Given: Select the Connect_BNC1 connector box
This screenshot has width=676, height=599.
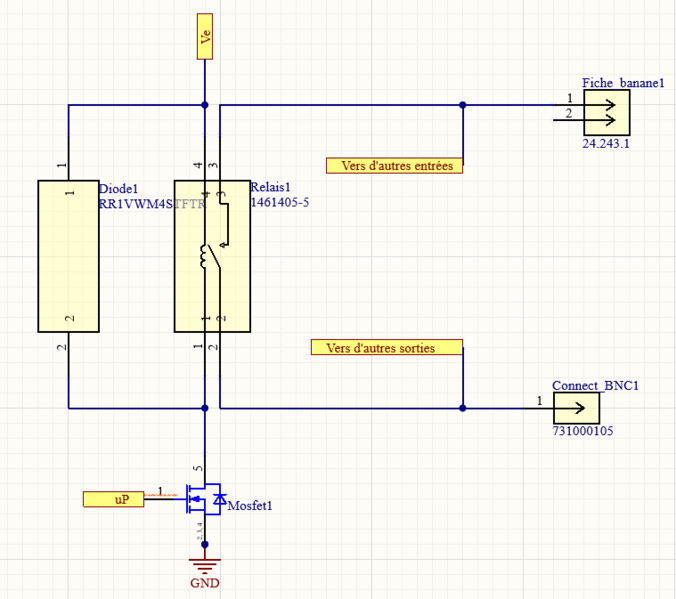Looking at the screenshot, I should 577,407.
